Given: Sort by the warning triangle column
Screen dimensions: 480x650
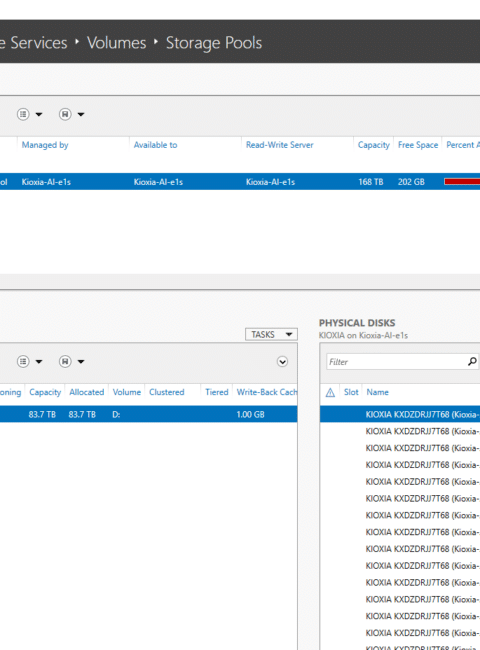Looking at the screenshot, I should pos(330,392).
